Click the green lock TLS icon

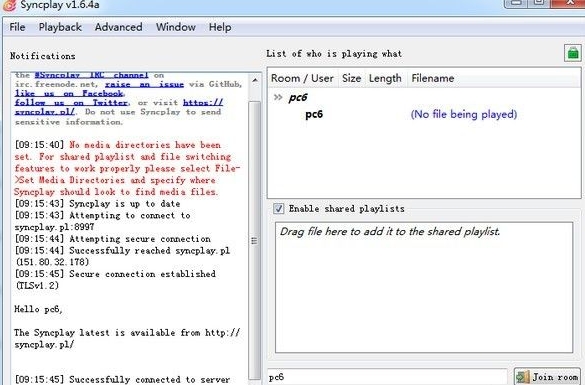coord(573,54)
